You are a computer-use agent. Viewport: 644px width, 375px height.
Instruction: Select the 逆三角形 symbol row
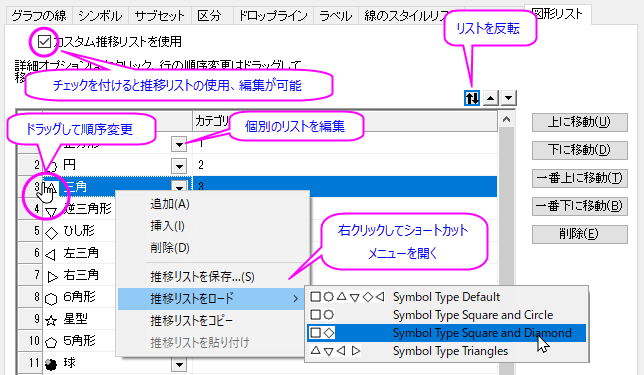(87, 209)
